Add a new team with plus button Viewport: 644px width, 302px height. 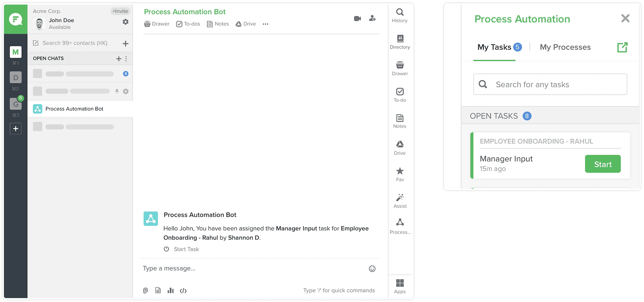click(16, 129)
